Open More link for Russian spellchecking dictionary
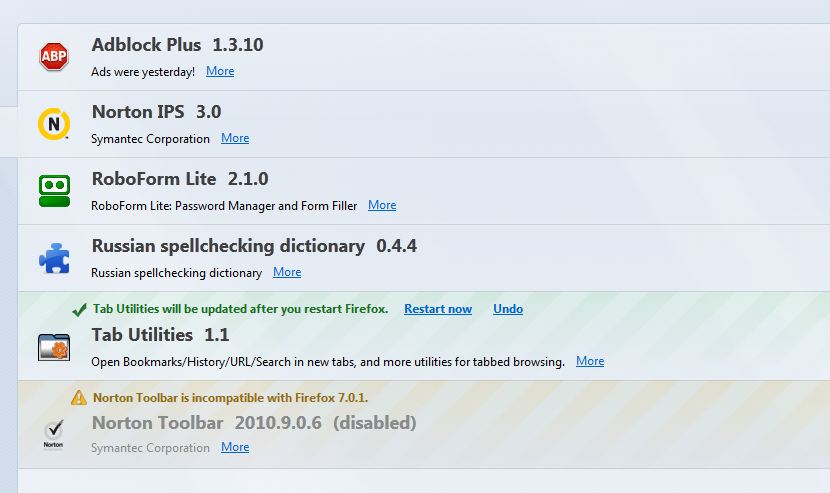Viewport: 830px width, 493px height. click(x=287, y=272)
